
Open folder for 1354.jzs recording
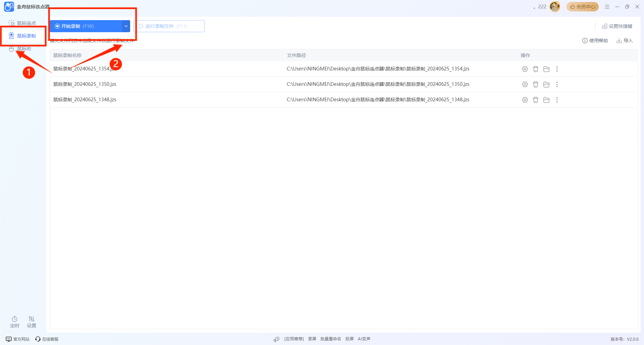(x=546, y=69)
